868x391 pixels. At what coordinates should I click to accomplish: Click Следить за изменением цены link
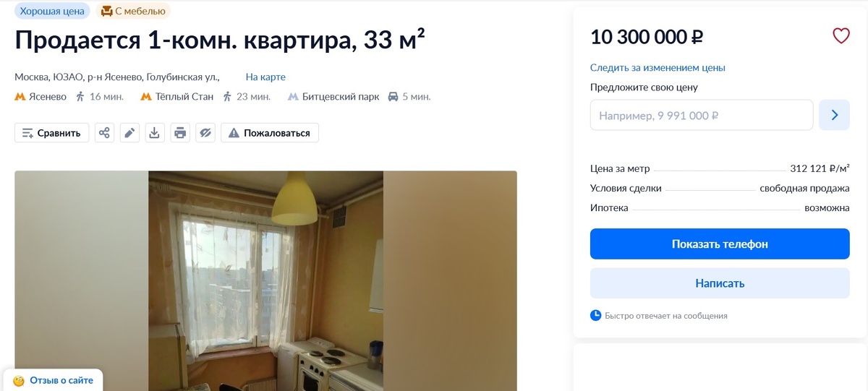658,68
